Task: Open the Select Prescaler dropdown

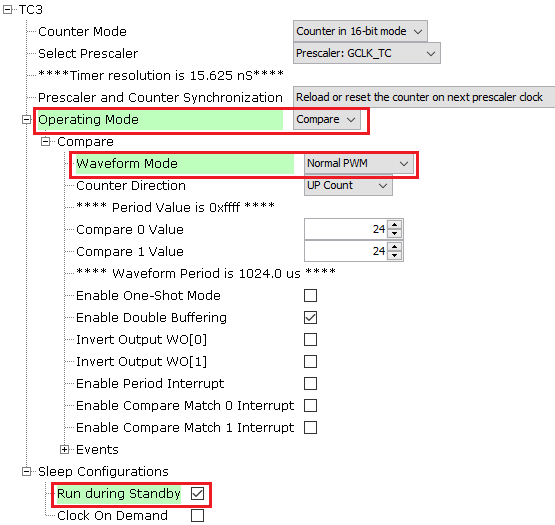Action: pos(367,53)
